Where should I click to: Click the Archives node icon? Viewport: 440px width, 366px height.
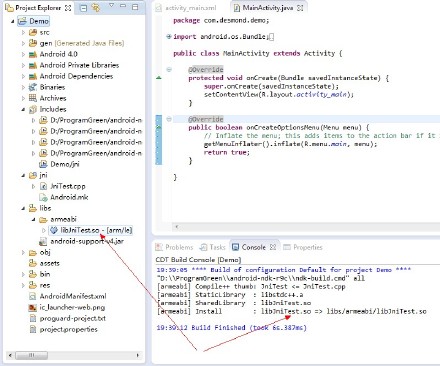pyautogui.click(x=33, y=98)
